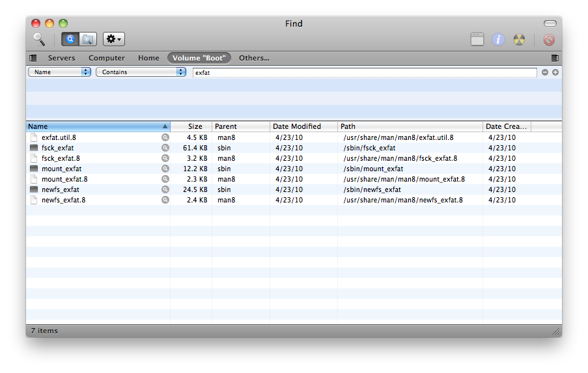
Task: Sort by the Path column header
Action: click(410, 126)
